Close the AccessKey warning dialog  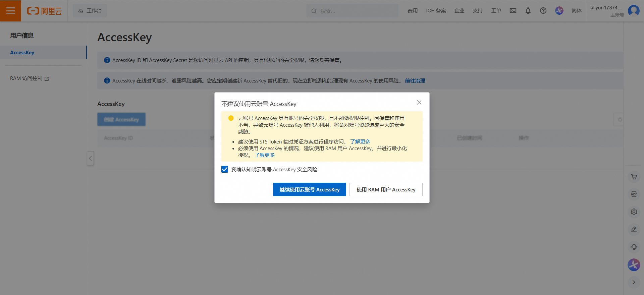pos(419,103)
